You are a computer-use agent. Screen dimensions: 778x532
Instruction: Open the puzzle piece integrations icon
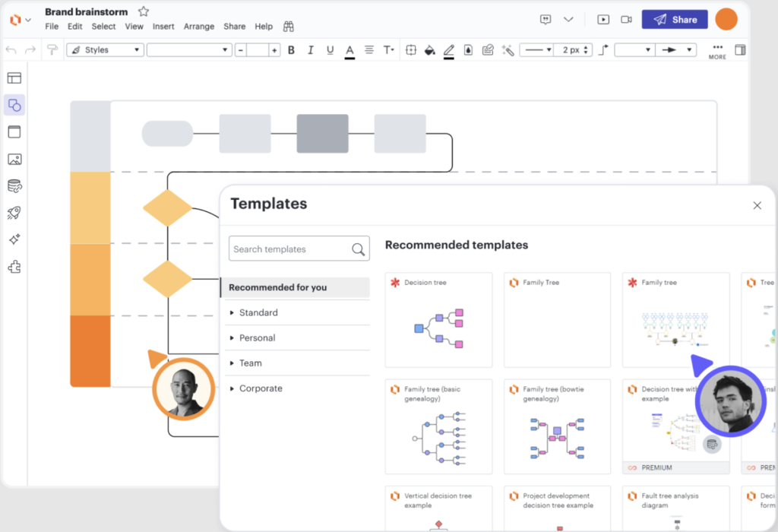pos(14,267)
